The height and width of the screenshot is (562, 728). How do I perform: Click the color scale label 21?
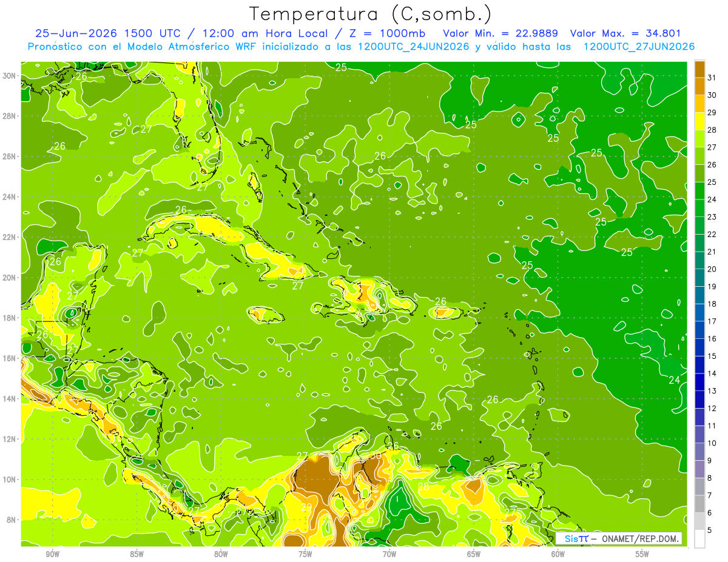[712, 252]
